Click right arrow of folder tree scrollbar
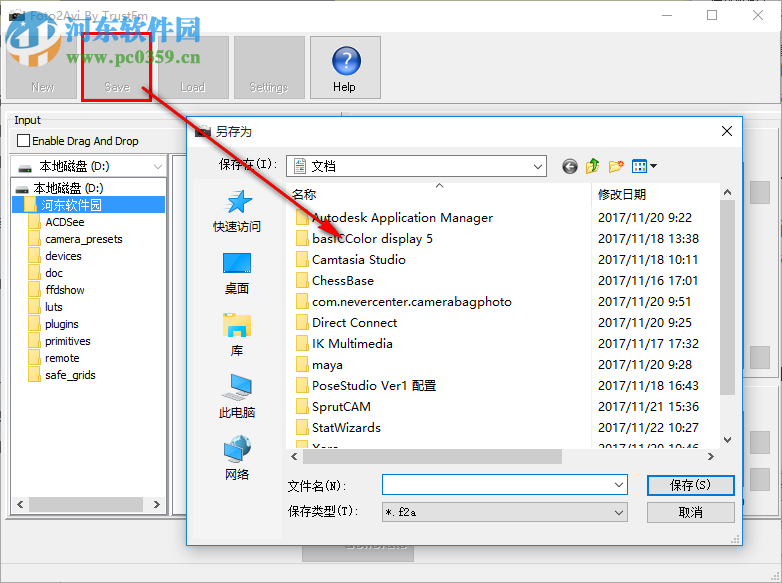The width and height of the screenshot is (782, 583). coord(157,504)
